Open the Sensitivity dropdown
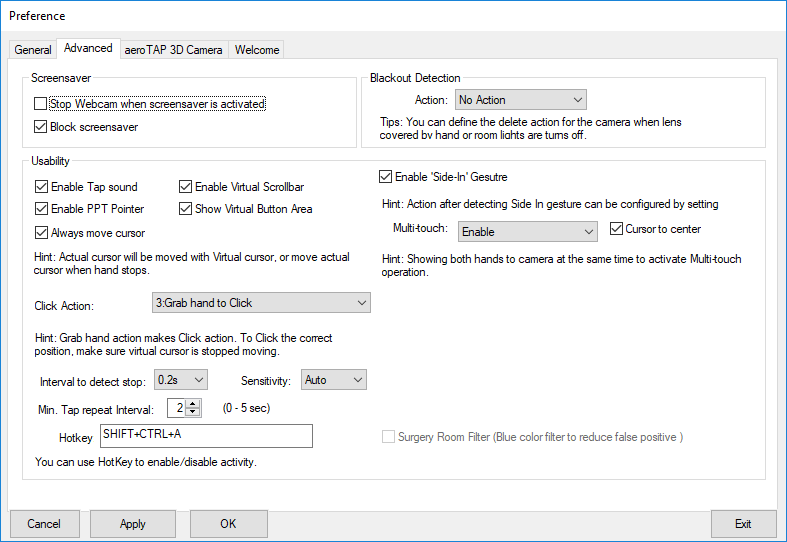 click(x=334, y=380)
